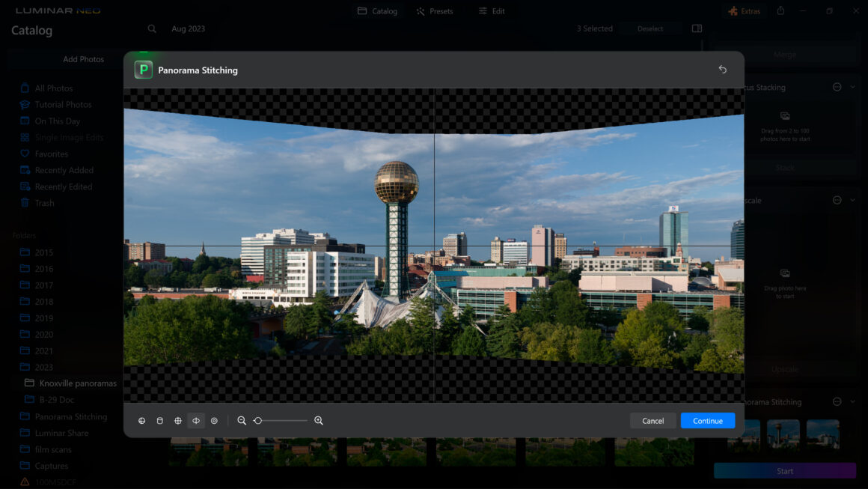Open All Photos in the sidebar

click(54, 88)
